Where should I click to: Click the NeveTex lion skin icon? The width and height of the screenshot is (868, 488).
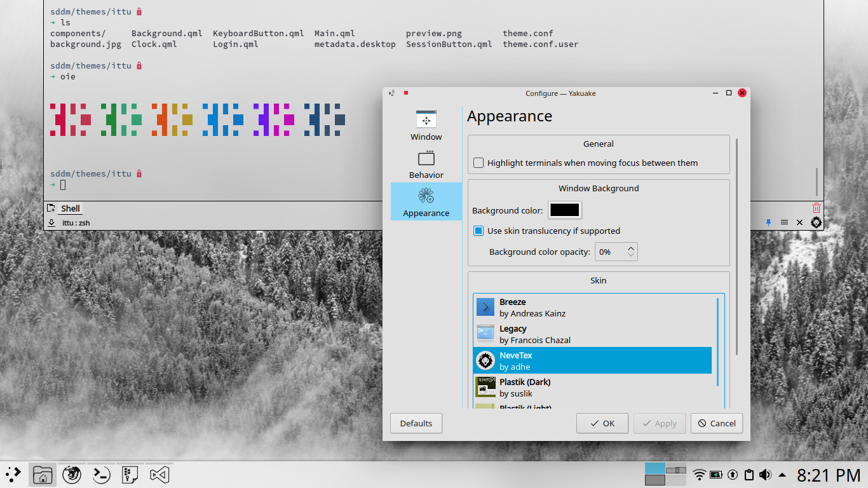485,361
